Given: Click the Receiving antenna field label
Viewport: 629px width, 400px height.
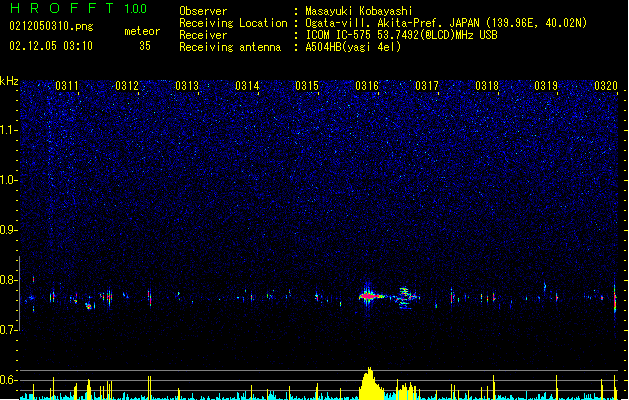Looking at the screenshot, I should click(230, 47).
